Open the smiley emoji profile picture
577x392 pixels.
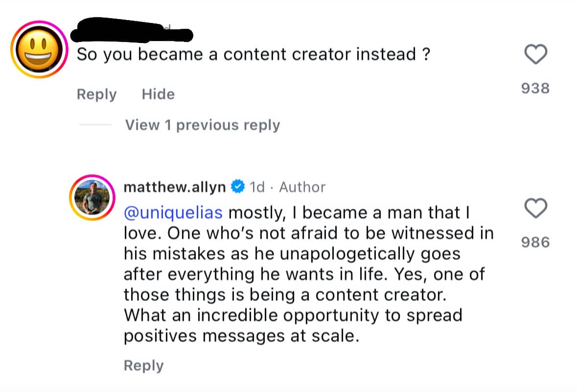[x=39, y=49]
